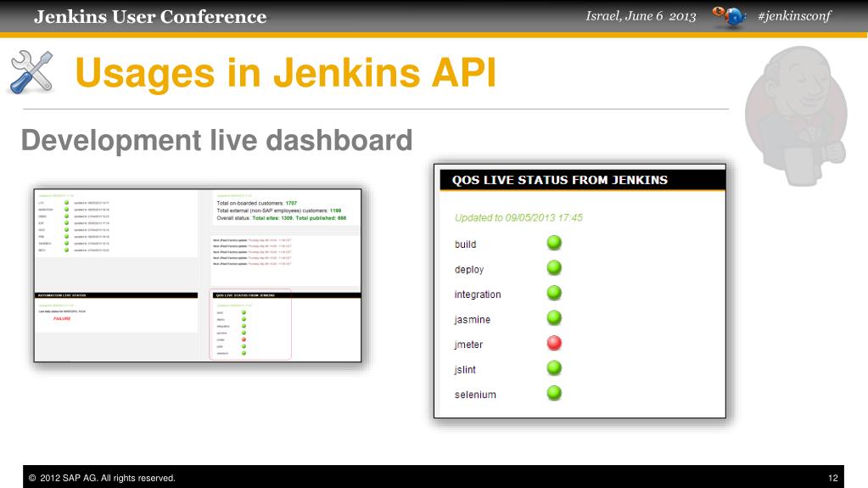868x488 pixels.
Task: Click the 'Updated to 09/05/2013 17:45' timestamp
Action: 518,217
